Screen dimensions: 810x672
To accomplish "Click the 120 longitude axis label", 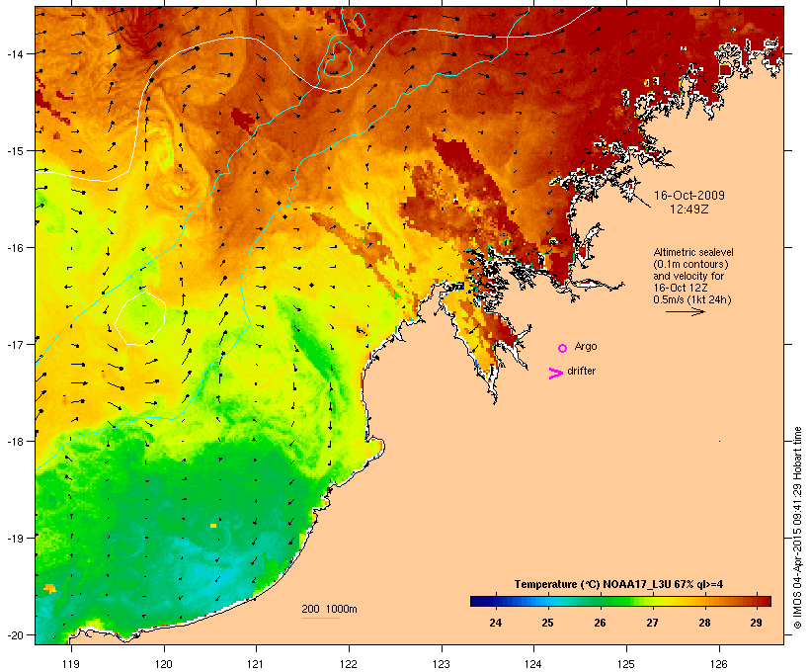I will [x=164, y=664].
